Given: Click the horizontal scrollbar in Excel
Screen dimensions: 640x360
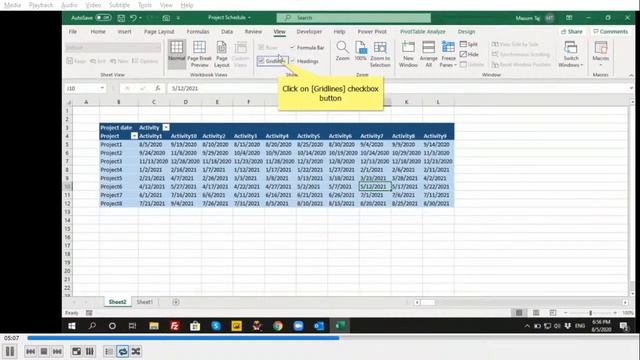Looking at the screenshot, I should coord(521,302).
